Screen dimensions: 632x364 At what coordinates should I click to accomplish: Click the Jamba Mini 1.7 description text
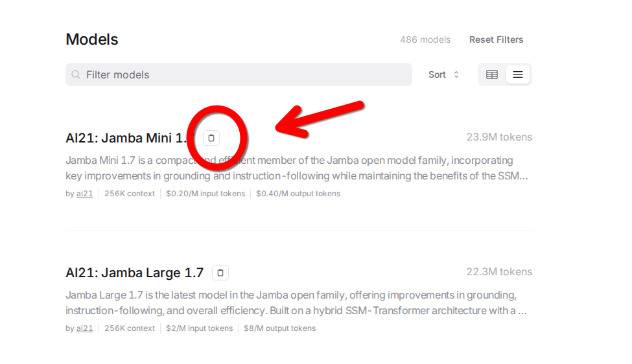tap(297, 168)
